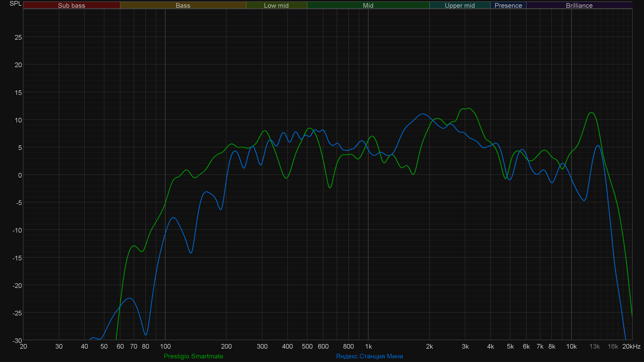Click the SPL axis label

(x=15, y=4)
